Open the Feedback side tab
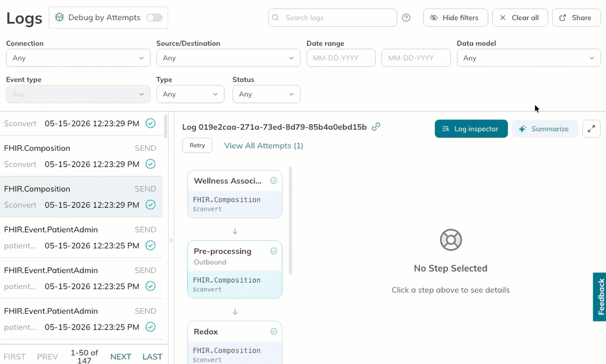The width and height of the screenshot is (606, 364). point(599,297)
